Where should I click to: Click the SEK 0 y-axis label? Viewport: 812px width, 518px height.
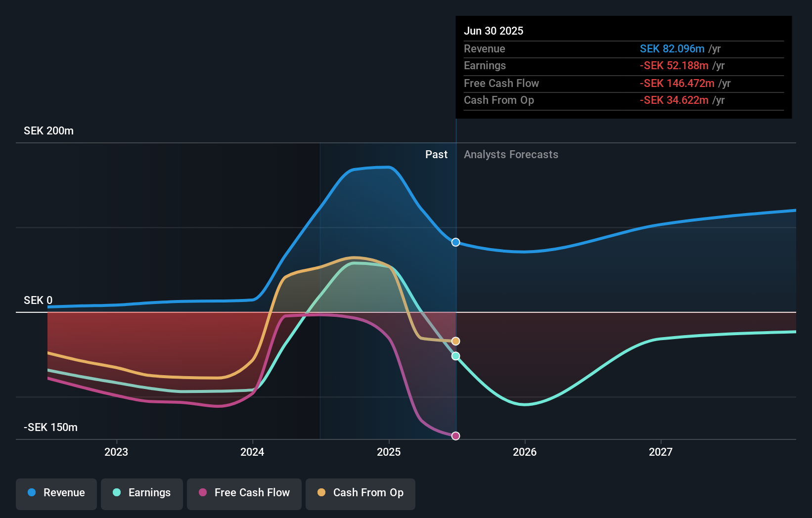pyautogui.click(x=38, y=301)
